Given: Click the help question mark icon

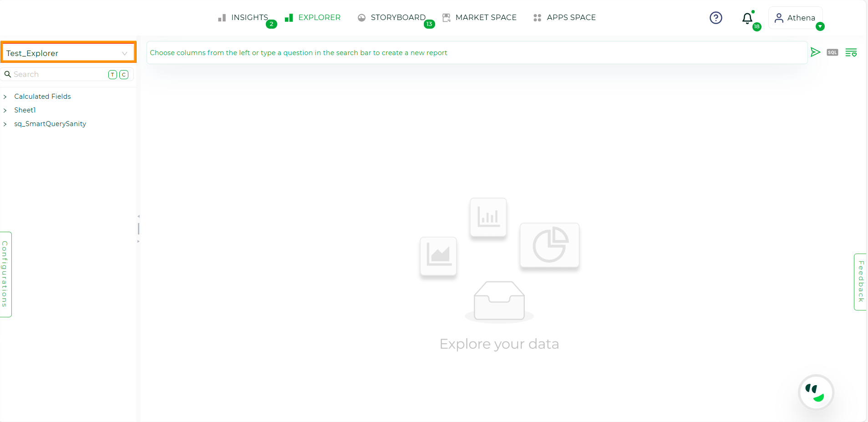Looking at the screenshot, I should [716, 17].
